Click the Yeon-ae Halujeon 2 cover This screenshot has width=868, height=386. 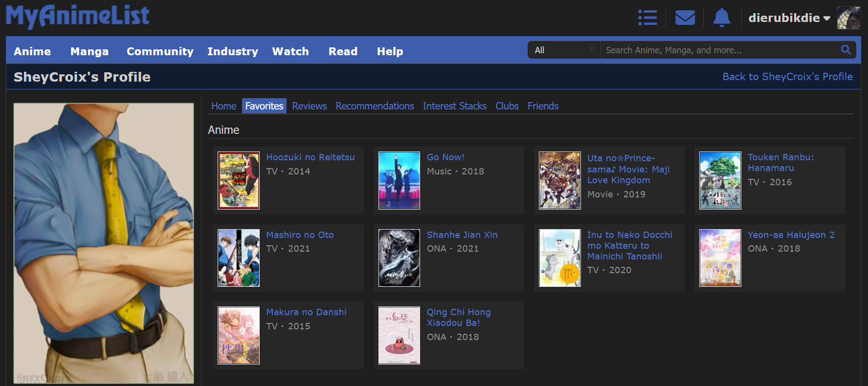click(720, 258)
